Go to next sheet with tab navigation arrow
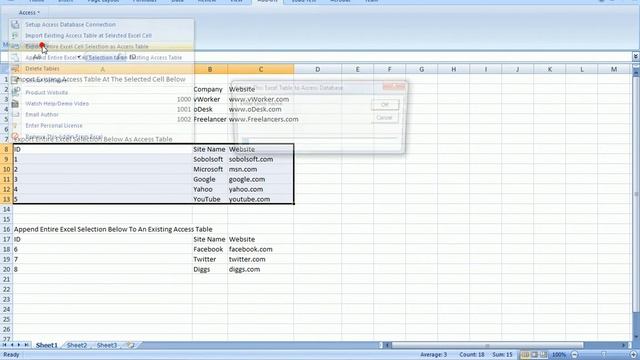The width and height of the screenshot is (640, 360). point(19,345)
